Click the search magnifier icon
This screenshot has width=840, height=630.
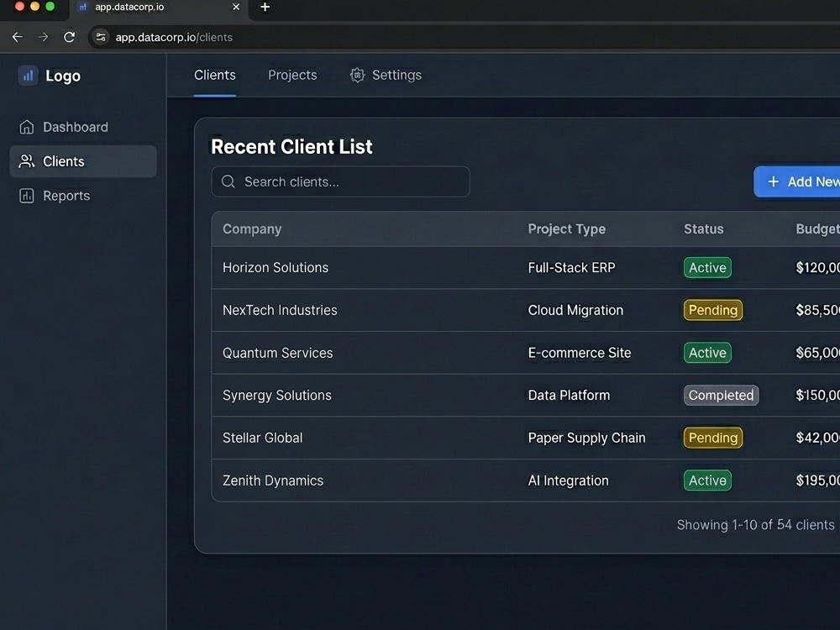coord(228,181)
